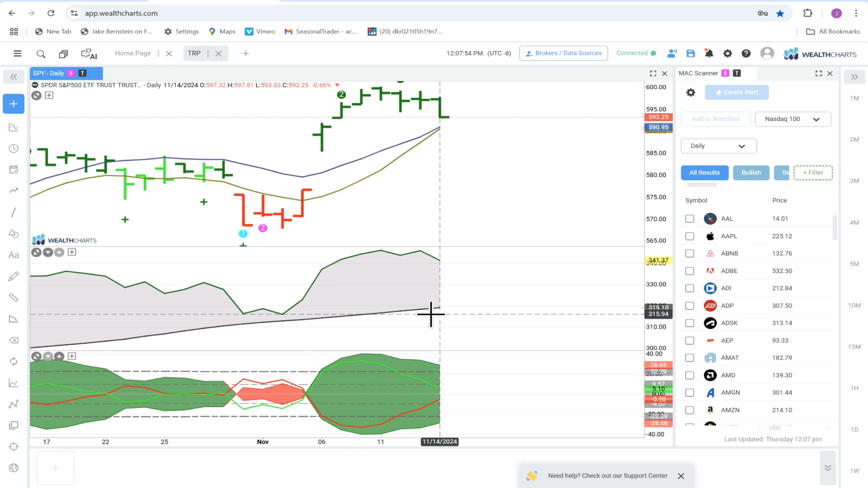Switch to the TRP tab
The height and width of the screenshot is (488, 868).
pos(194,53)
